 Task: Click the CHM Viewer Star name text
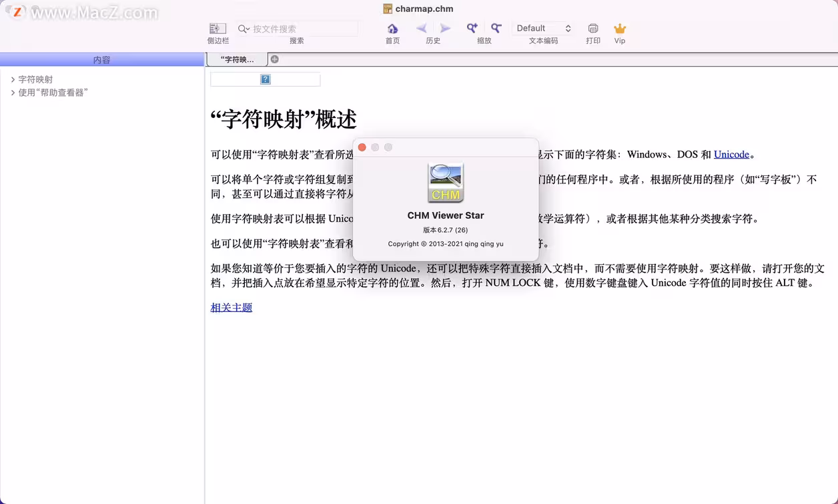[x=446, y=215]
